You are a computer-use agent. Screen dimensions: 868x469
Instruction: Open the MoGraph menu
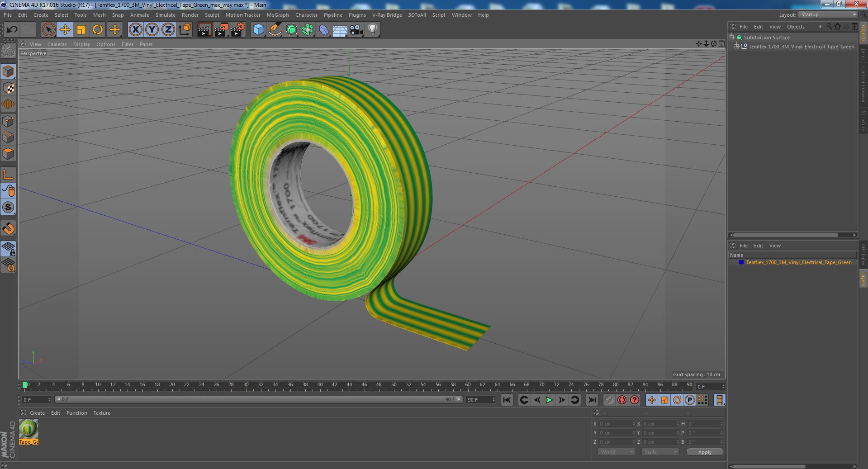pos(278,15)
